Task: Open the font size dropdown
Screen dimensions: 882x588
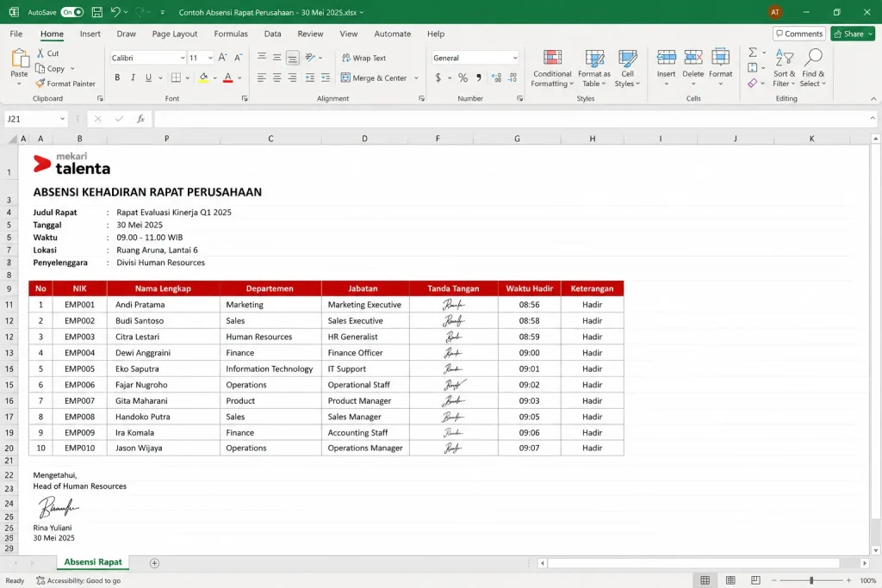Action: tap(210, 58)
